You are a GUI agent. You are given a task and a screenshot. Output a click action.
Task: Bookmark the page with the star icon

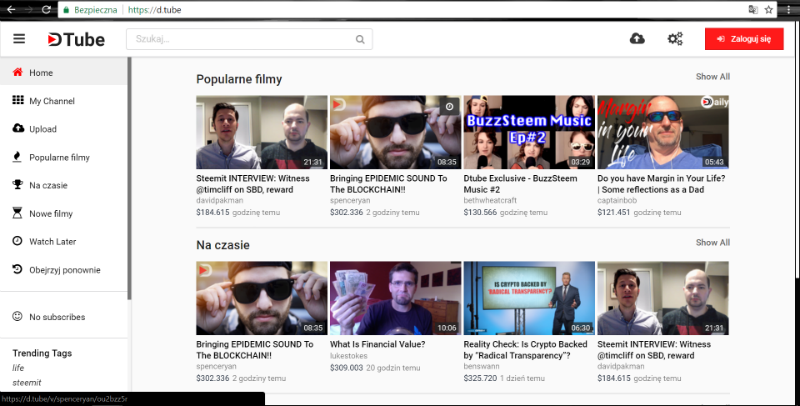click(x=768, y=10)
